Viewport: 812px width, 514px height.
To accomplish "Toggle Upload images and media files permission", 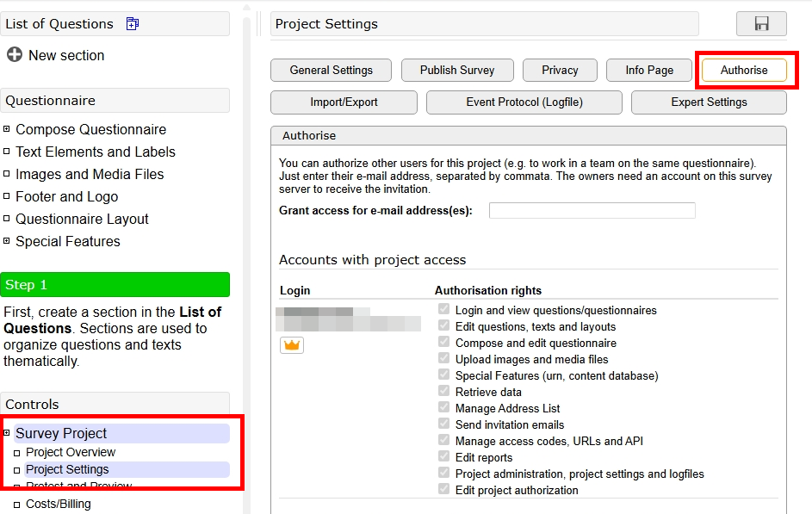I will pos(443,359).
